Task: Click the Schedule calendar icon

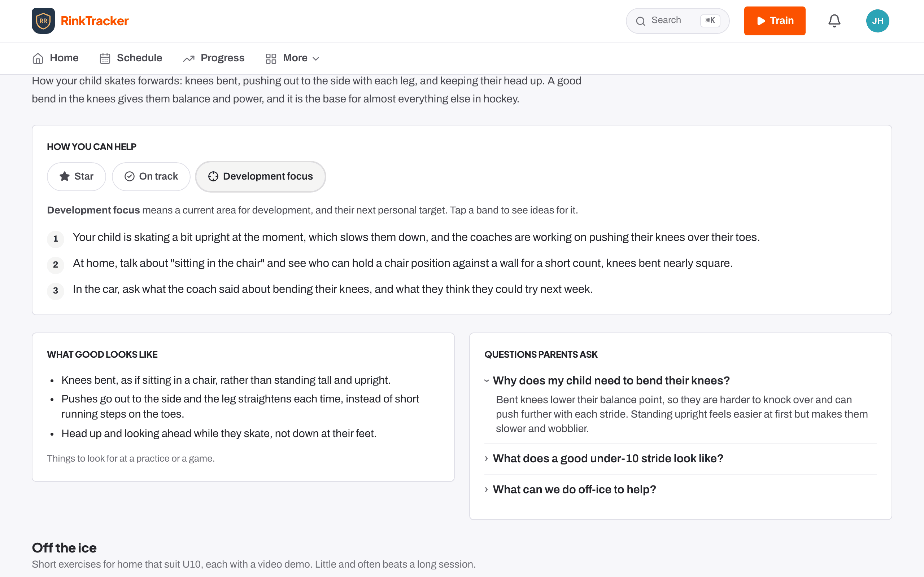Action: tap(105, 58)
